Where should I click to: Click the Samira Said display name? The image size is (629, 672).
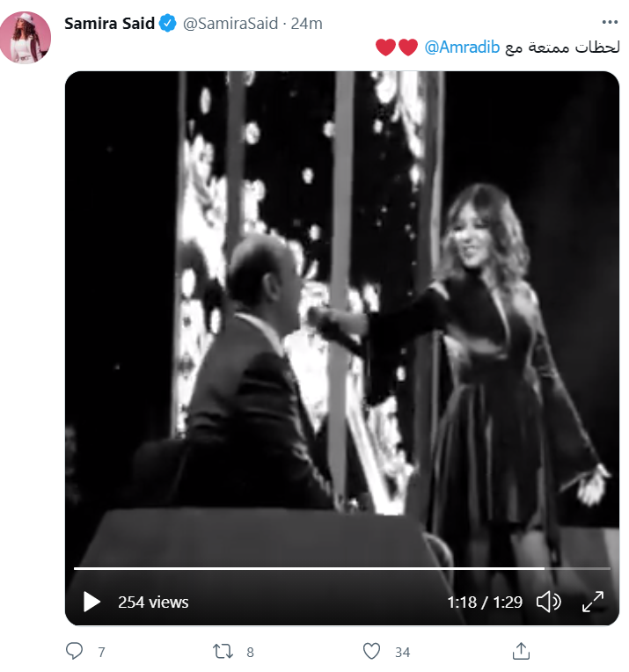point(109,24)
